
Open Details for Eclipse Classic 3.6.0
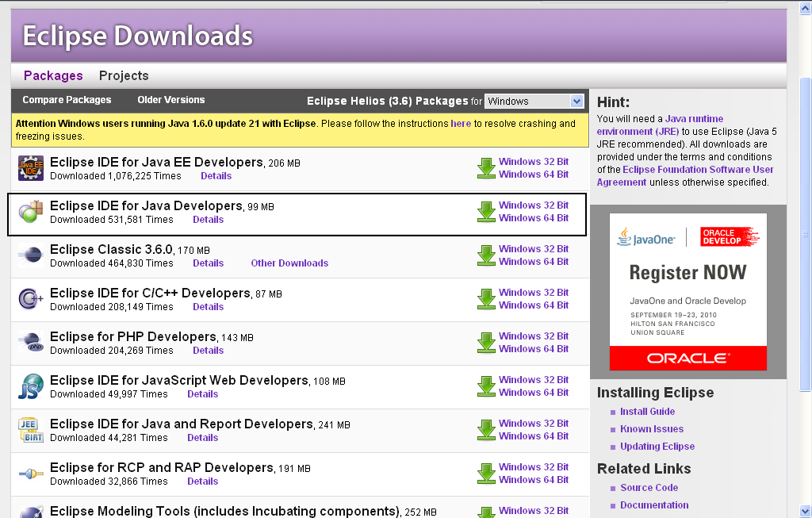click(209, 263)
